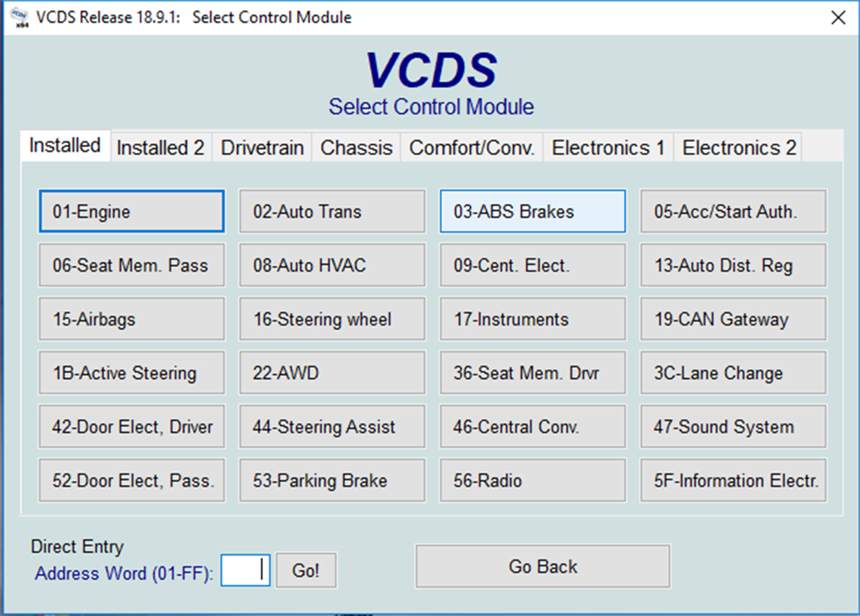Select 19-CAN Gateway module
The height and width of the screenshot is (616, 860).
pos(733,319)
